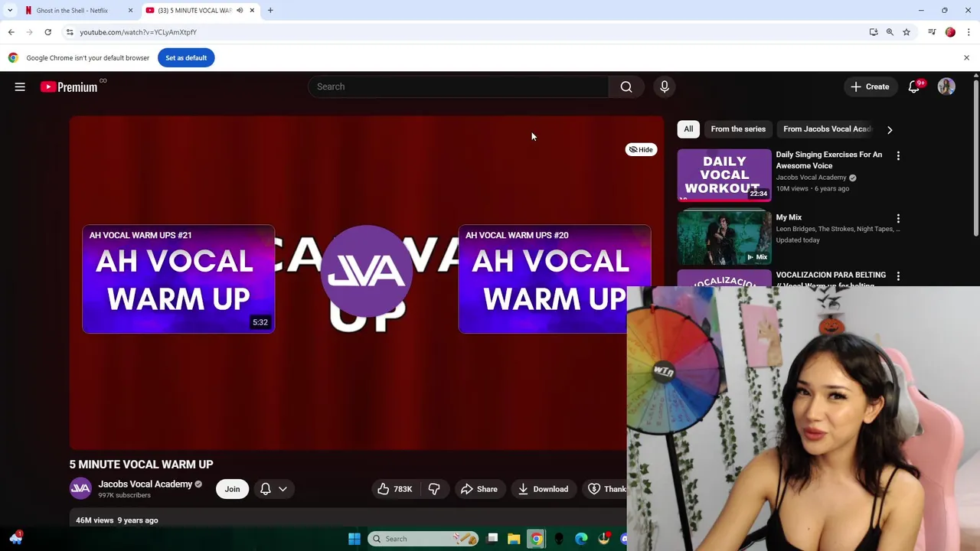Image resolution: width=980 pixels, height=551 pixels.
Task: Dislike the video
Action: [x=434, y=489]
